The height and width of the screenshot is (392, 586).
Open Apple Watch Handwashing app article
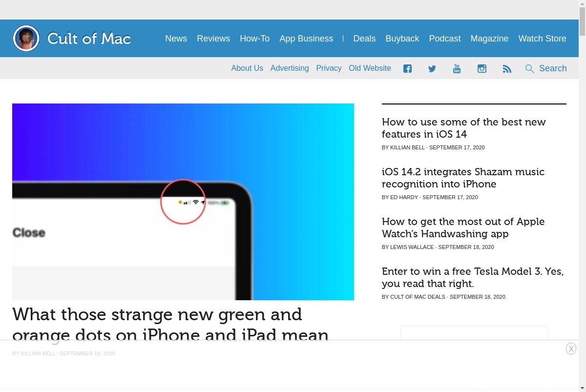click(463, 227)
